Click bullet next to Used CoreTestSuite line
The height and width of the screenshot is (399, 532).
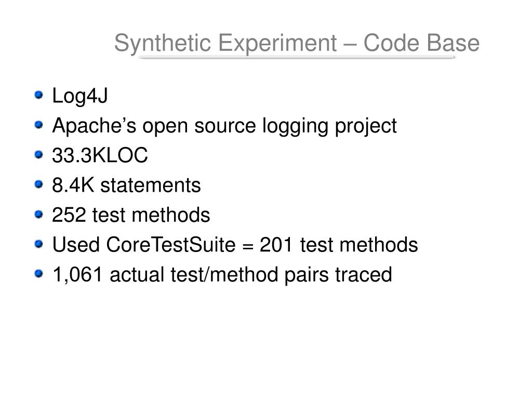pos(39,244)
